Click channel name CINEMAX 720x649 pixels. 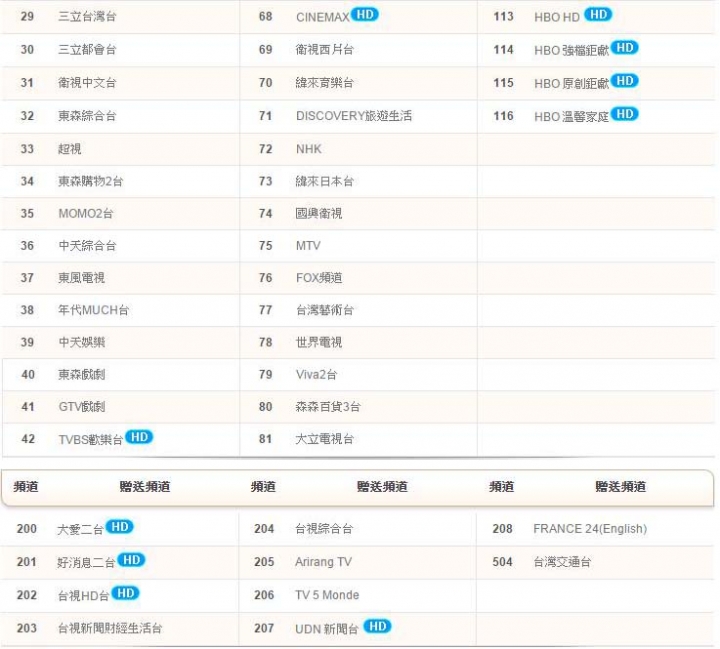(322, 17)
